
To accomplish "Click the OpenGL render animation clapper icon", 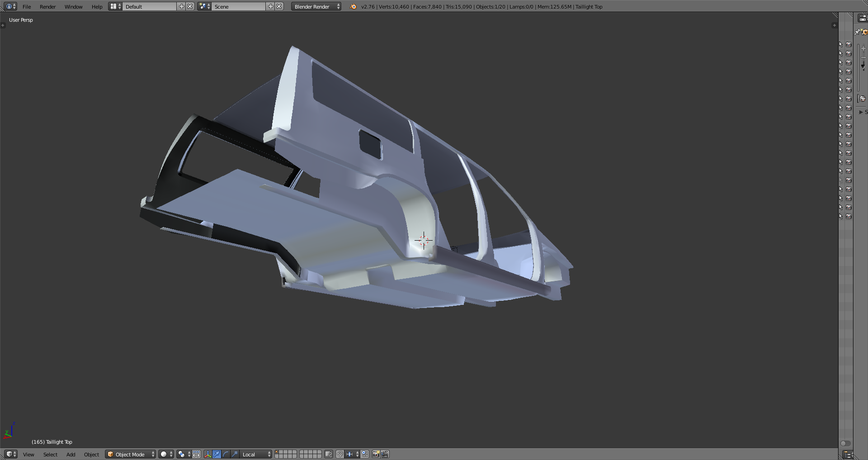I will (385, 454).
